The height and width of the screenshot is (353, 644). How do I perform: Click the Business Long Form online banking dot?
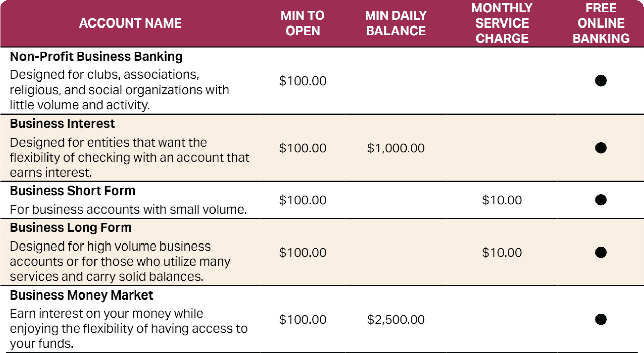click(x=601, y=252)
